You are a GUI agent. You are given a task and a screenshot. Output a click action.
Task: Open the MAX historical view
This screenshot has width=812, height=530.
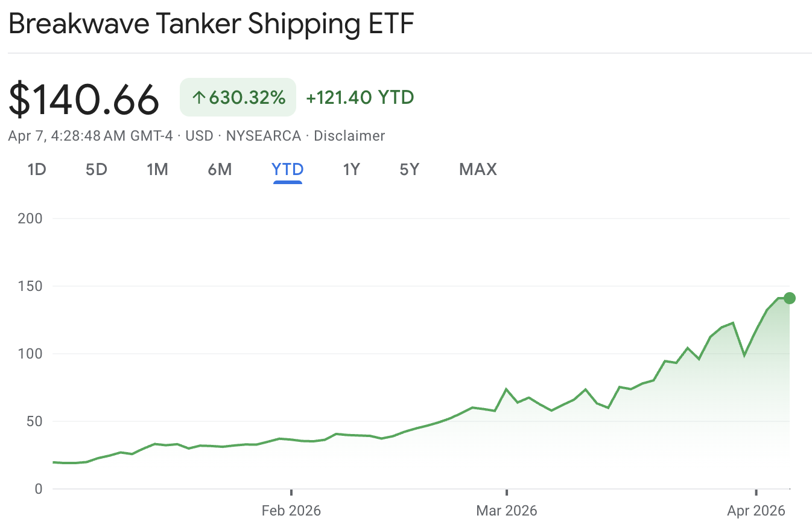tap(477, 170)
